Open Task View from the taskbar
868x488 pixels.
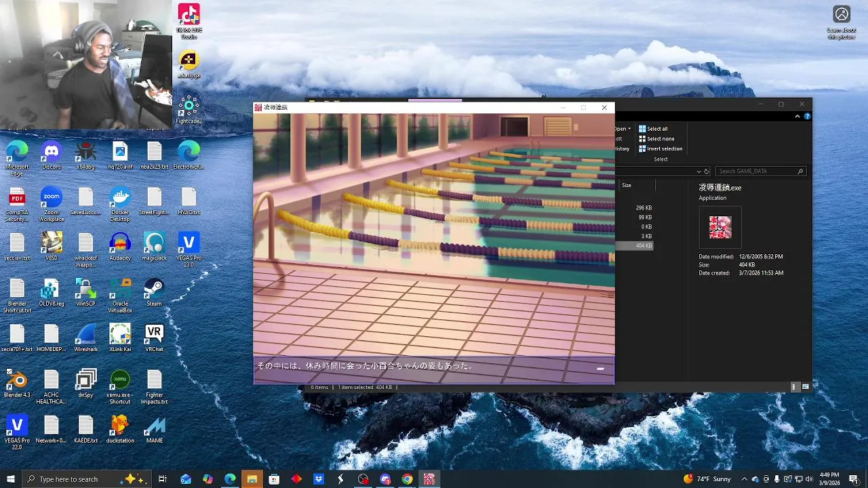163,479
